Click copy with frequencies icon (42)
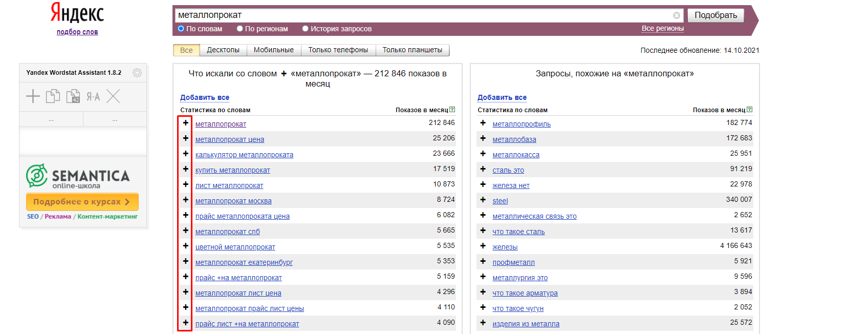This screenshot has width=868, height=334. [x=73, y=96]
